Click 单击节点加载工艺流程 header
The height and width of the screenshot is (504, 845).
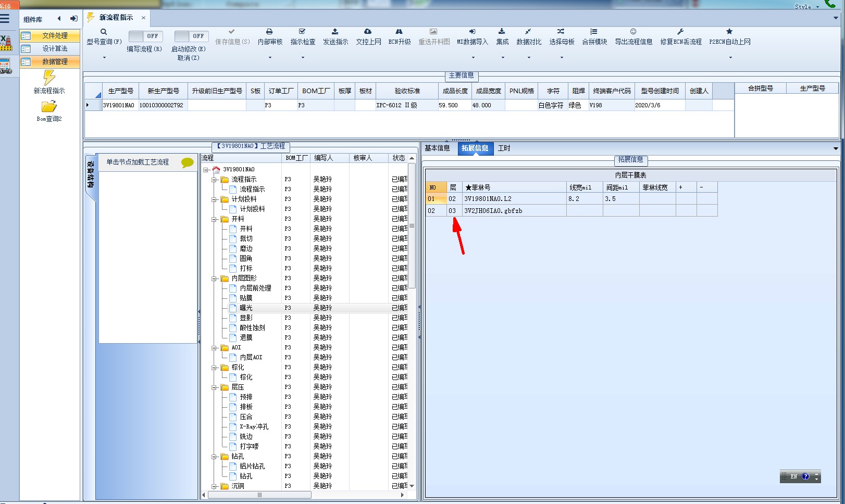(x=138, y=162)
